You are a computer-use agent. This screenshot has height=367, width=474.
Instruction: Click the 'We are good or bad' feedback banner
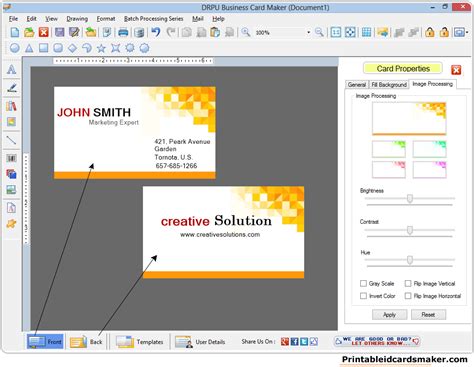click(377, 341)
